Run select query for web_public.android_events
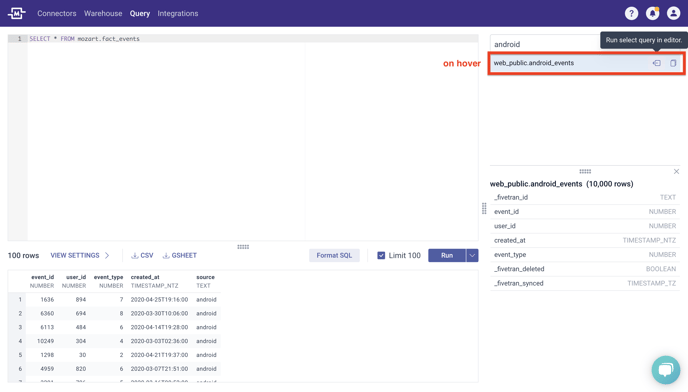The height and width of the screenshot is (392, 688). point(657,63)
